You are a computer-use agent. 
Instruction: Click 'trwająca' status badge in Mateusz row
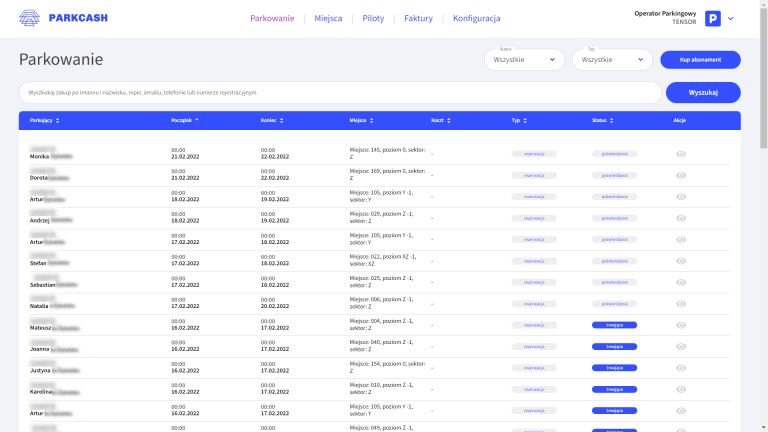614,325
